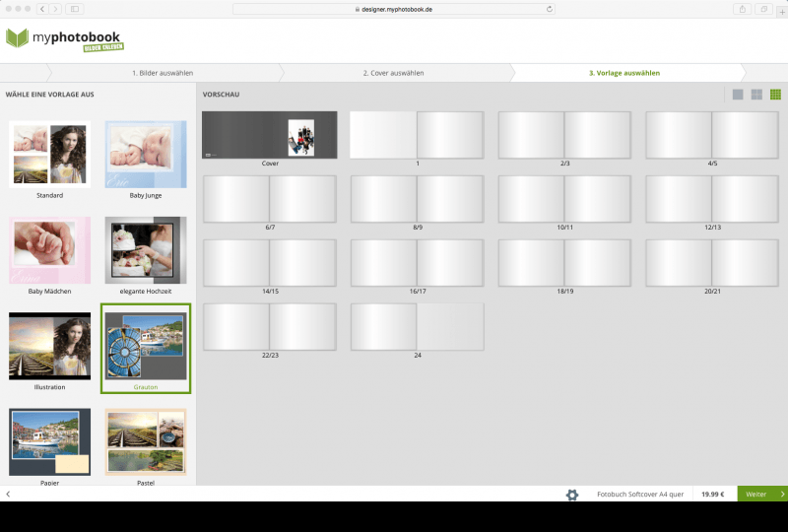788x532 pixels.
Task: Click the back arrow in bottom bar
Action: point(8,494)
